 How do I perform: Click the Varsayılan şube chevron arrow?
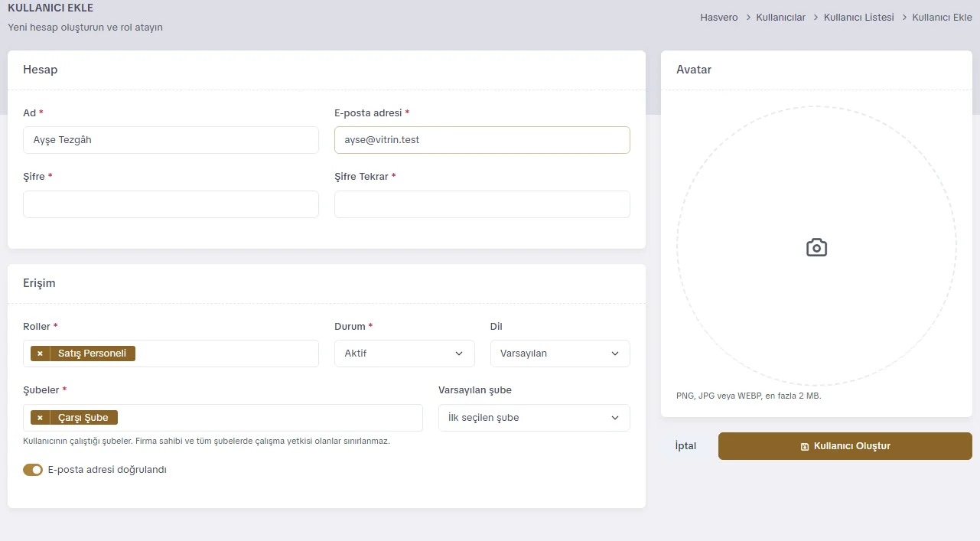615,418
